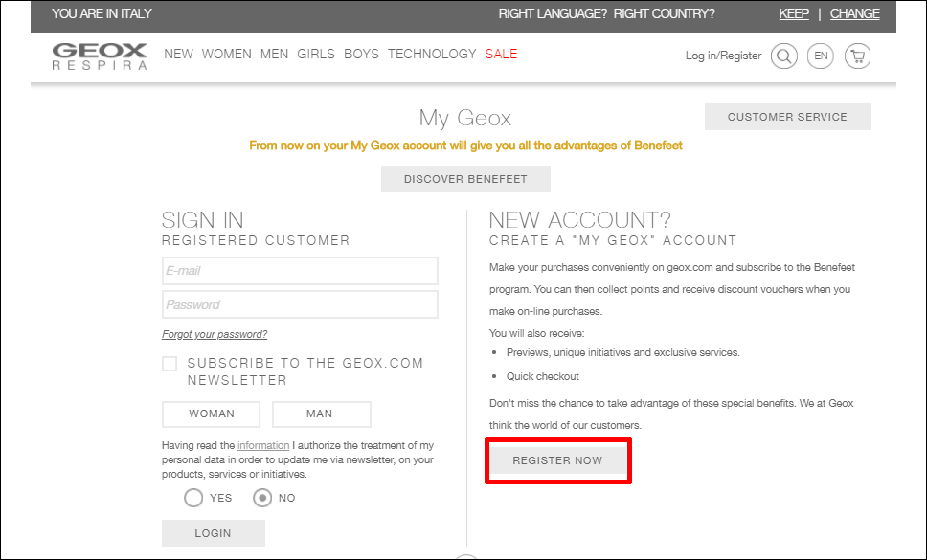The width and height of the screenshot is (927, 560).
Task: Open the TECHNOLOGY menu
Action: pyautogui.click(x=432, y=54)
